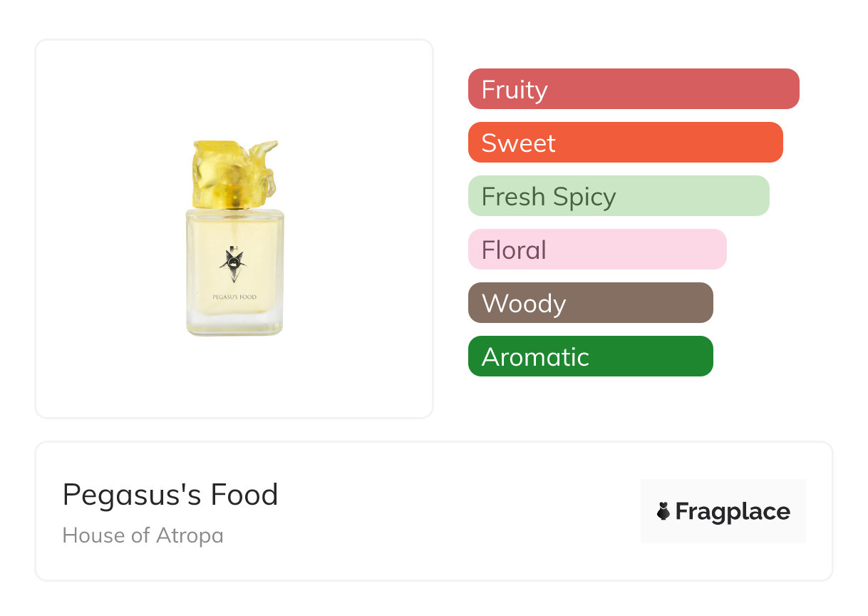Click the Woody text label
Screen dimensions: 868x616
[524, 304]
